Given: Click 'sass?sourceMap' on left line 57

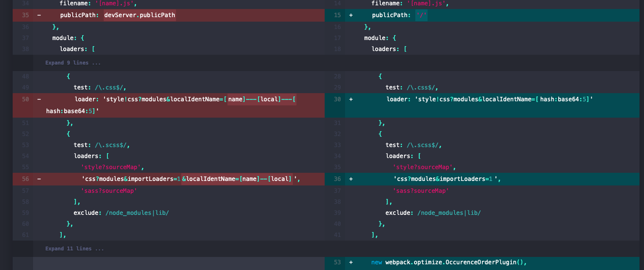Looking at the screenshot, I should pyautogui.click(x=109, y=191).
